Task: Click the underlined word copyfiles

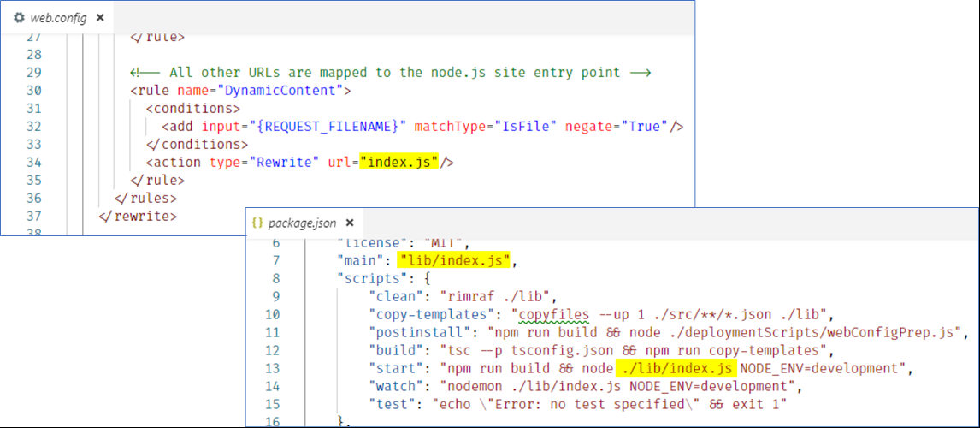Action: (554, 314)
